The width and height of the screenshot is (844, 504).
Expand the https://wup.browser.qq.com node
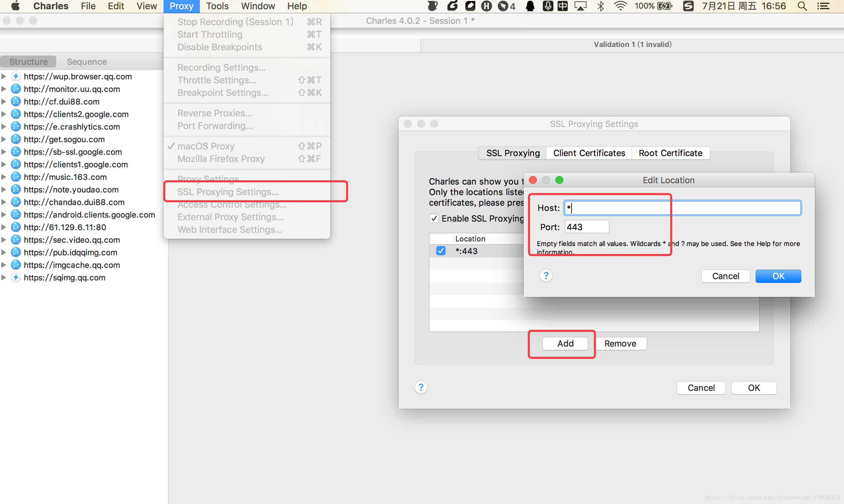tap(4, 76)
